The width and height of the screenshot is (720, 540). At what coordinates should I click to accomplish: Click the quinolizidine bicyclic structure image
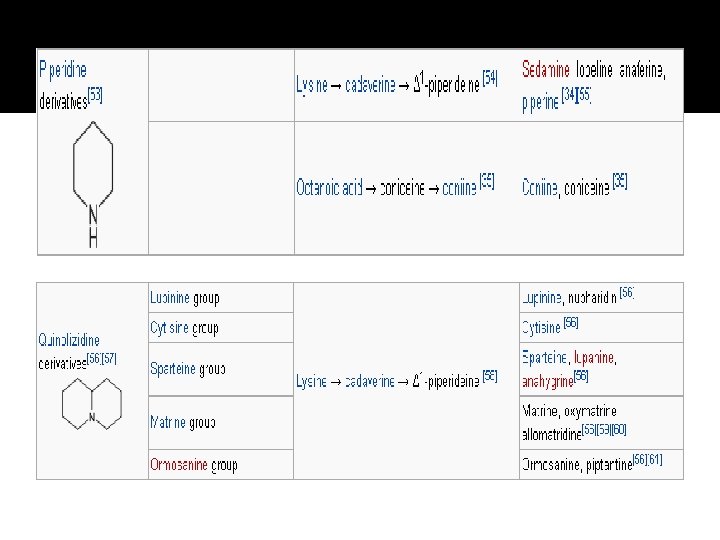point(91,406)
